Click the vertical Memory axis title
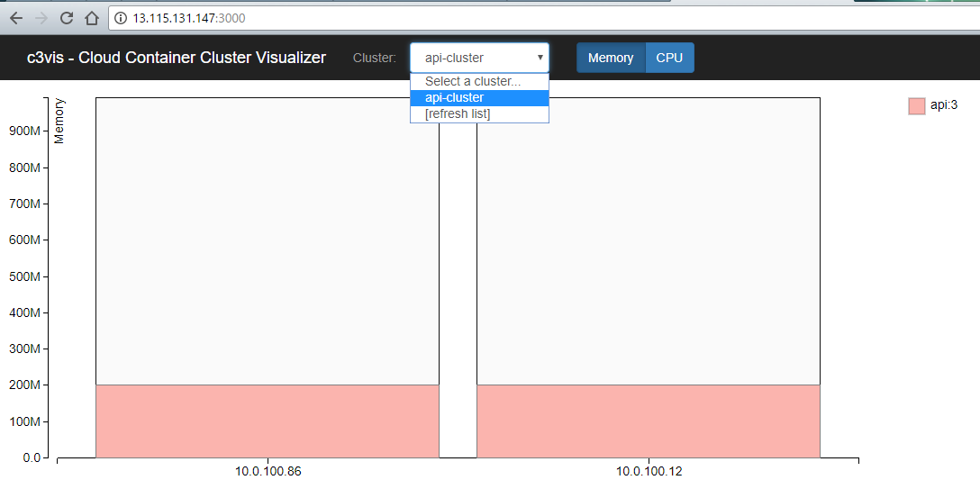This screenshot has height=498, width=980. tap(59, 122)
